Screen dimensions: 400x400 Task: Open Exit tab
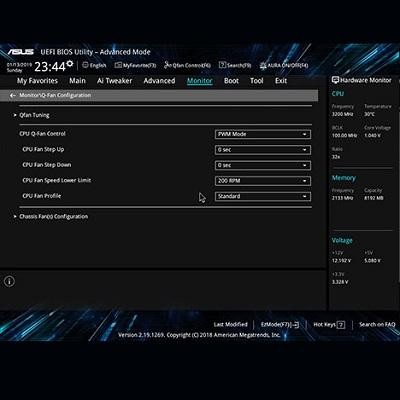coord(281,81)
